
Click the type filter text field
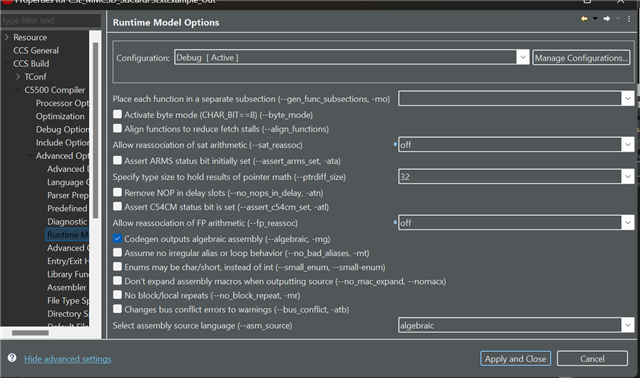(51, 20)
